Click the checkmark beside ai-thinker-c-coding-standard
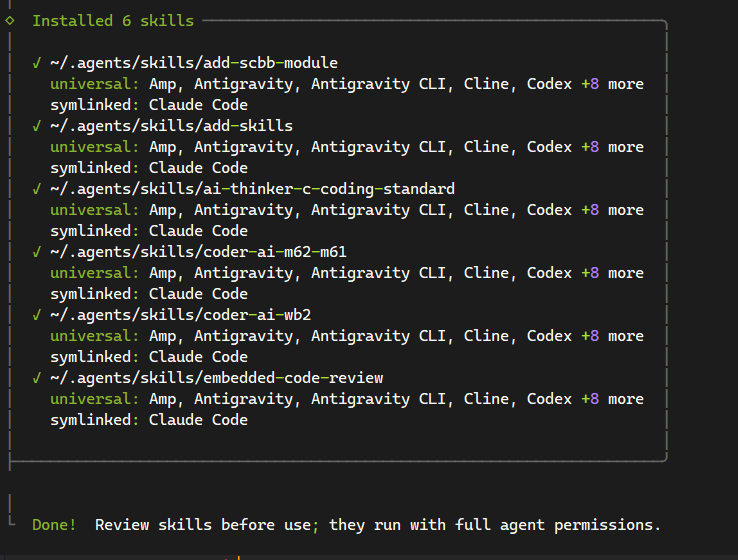The image size is (738, 560). click(37, 189)
